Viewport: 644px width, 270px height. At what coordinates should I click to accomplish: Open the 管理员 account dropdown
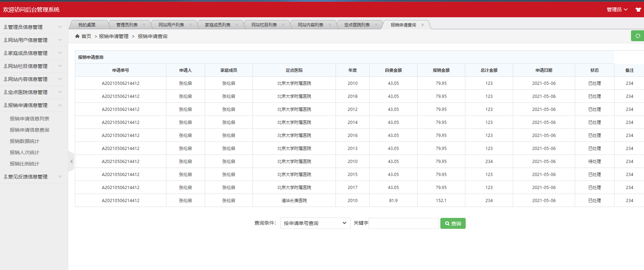[x=617, y=10]
